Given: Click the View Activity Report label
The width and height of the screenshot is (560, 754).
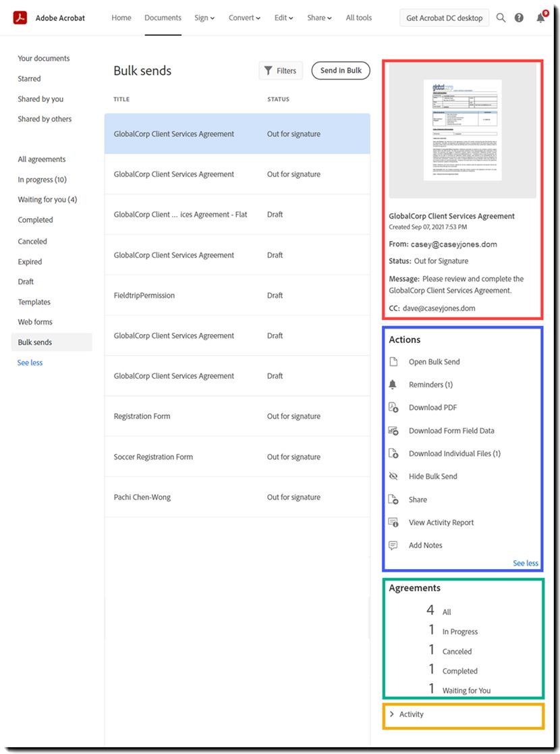Looking at the screenshot, I should point(441,522).
